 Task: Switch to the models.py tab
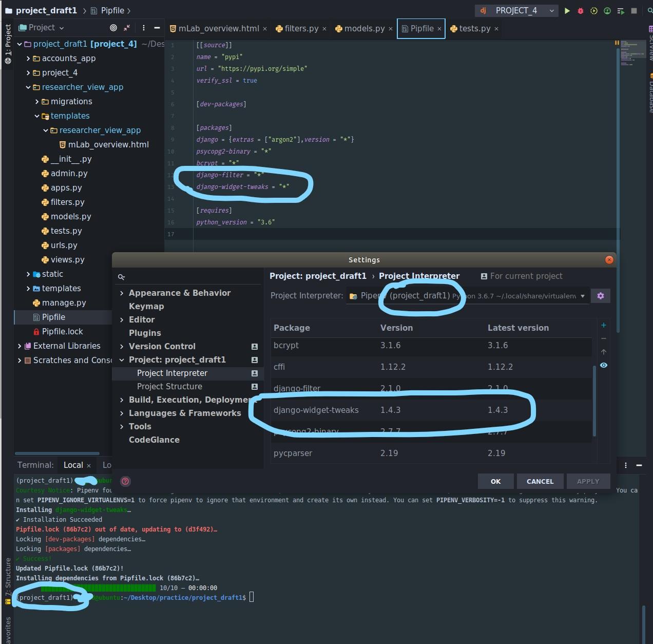(363, 28)
